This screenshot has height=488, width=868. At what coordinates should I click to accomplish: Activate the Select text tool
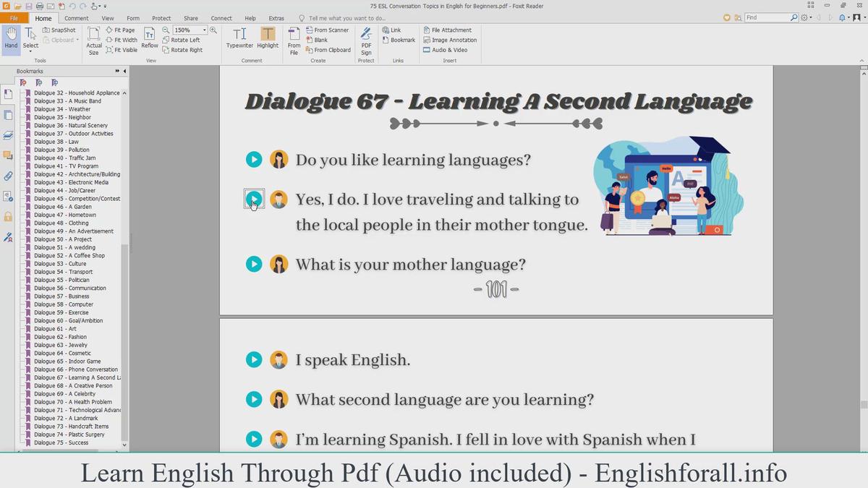coord(30,39)
